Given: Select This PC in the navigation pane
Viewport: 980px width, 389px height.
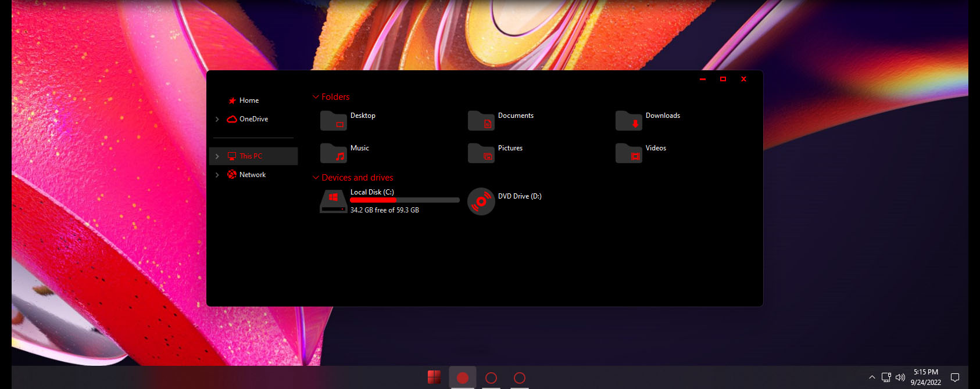Looking at the screenshot, I should [253, 156].
